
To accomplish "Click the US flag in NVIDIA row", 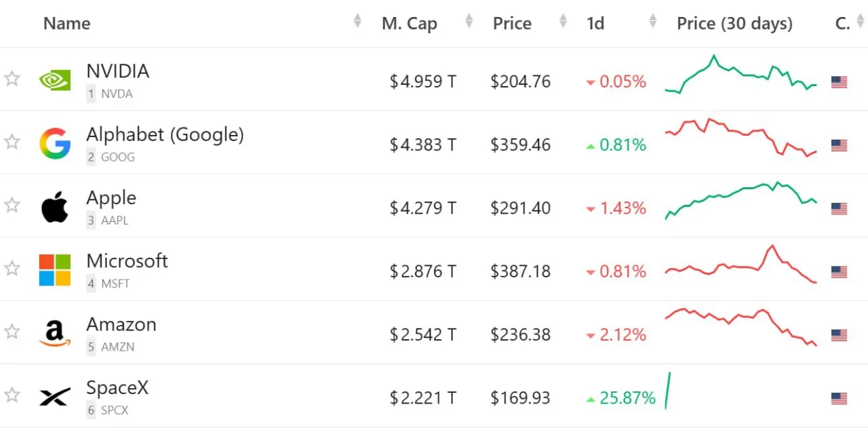I will point(840,82).
